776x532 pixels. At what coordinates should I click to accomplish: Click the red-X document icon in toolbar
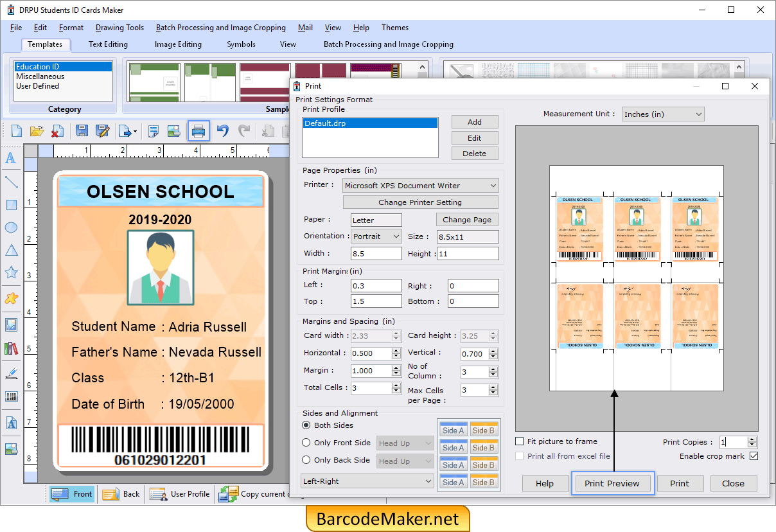pos(57,131)
